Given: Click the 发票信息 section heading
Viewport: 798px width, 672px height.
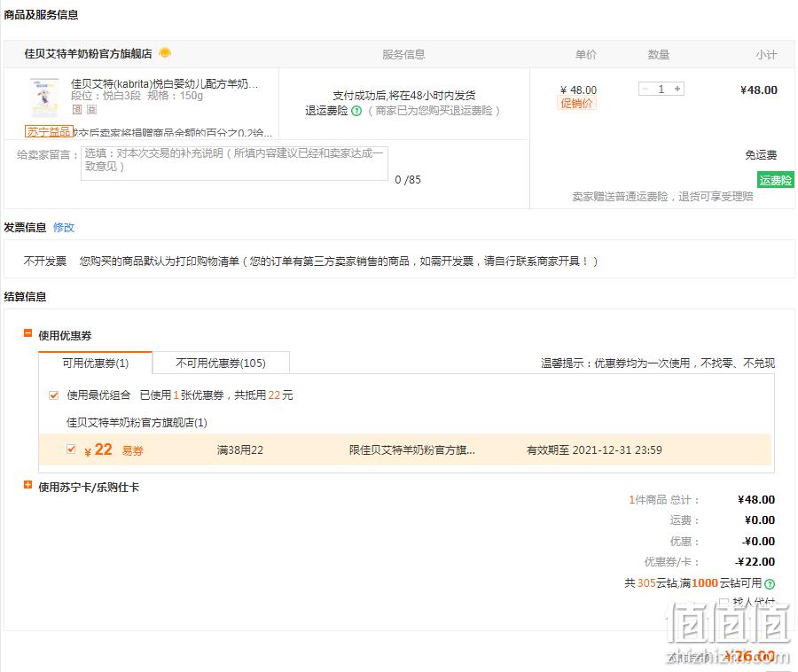Looking at the screenshot, I should coord(25,227).
